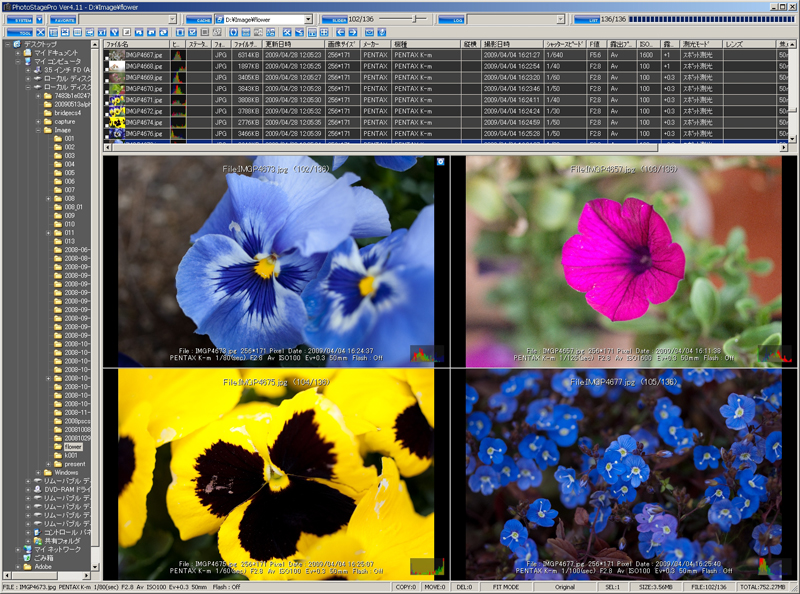Toggle Original display mode in the status bar

point(565,585)
